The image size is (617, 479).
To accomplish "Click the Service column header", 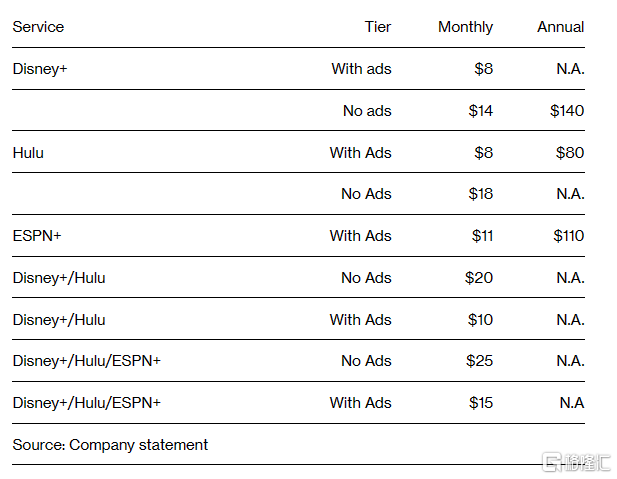I will [38, 27].
